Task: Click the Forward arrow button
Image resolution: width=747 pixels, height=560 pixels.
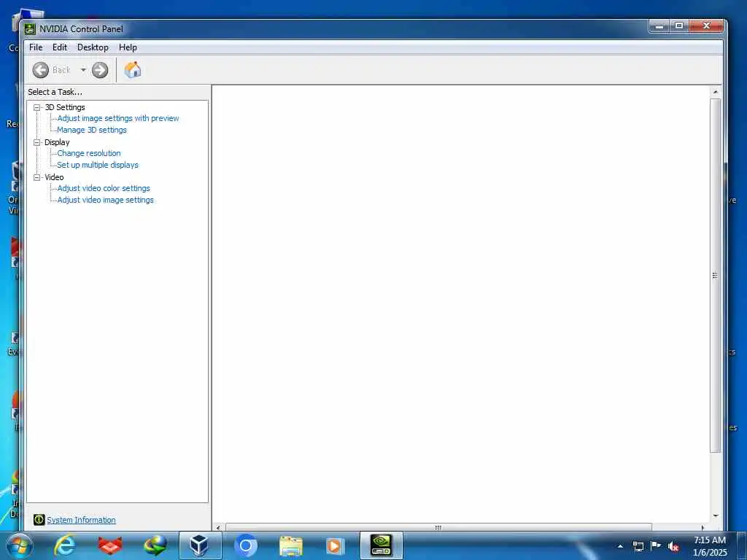Action: click(99, 70)
